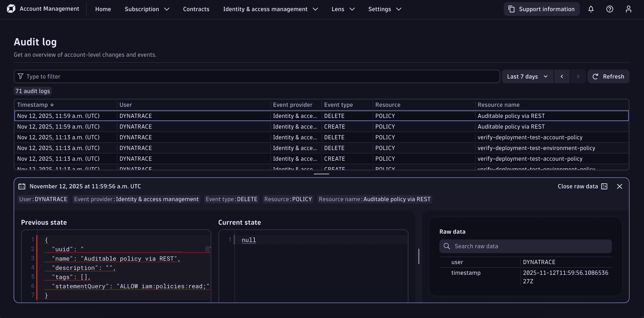Click the calendar icon in the detail panel
644x318 pixels.
(x=22, y=186)
